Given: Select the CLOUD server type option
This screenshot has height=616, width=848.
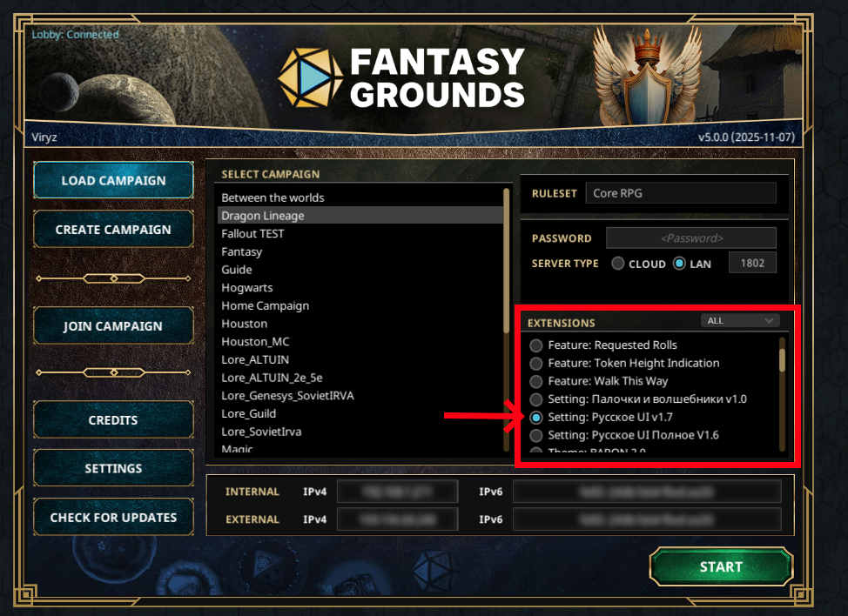Looking at the screenshot, I should coord(617,264).
